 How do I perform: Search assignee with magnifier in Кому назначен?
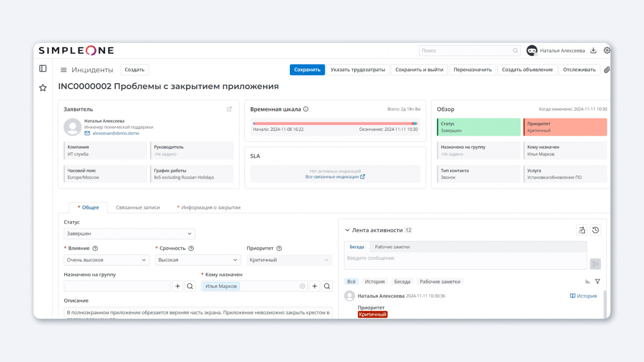(327, 286)
